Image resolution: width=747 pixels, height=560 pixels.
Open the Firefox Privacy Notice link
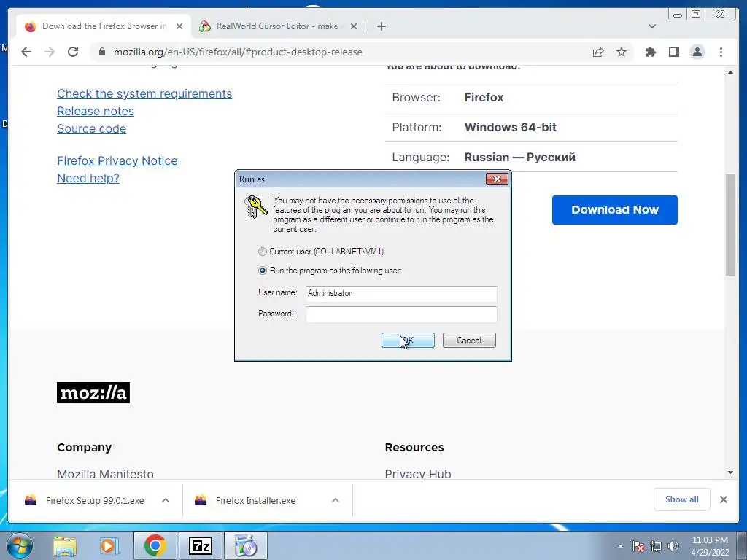117,160
